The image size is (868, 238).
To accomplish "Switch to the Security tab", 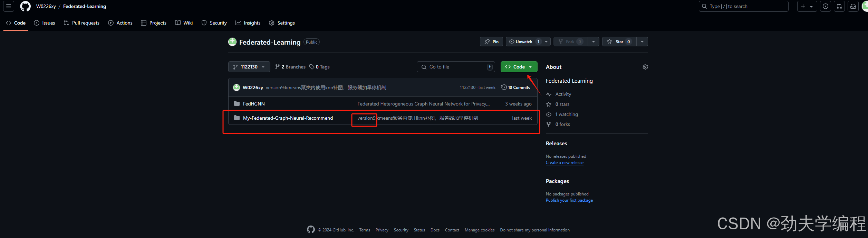I will pos(214,23).
